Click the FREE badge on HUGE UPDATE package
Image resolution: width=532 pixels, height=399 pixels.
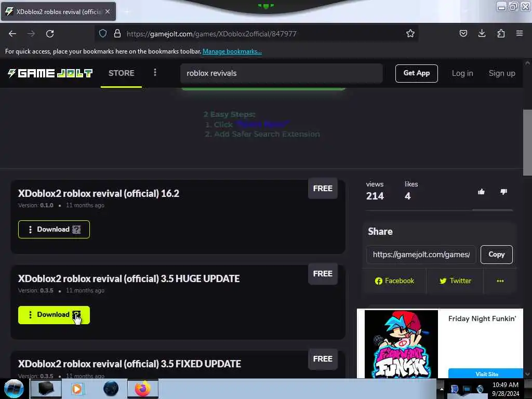[x=323, y=273]
